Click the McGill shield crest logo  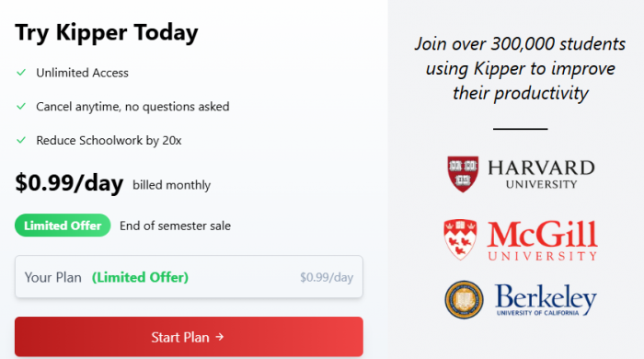point(460,239)
